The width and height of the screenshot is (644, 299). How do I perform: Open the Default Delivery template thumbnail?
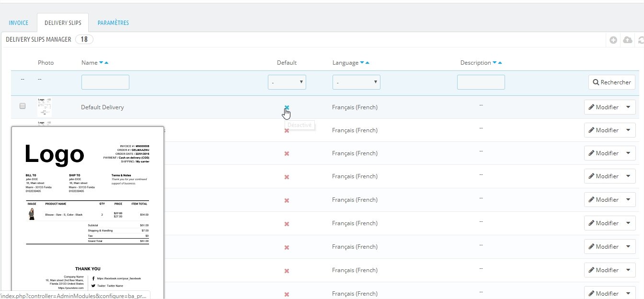[x=45, y=107]
